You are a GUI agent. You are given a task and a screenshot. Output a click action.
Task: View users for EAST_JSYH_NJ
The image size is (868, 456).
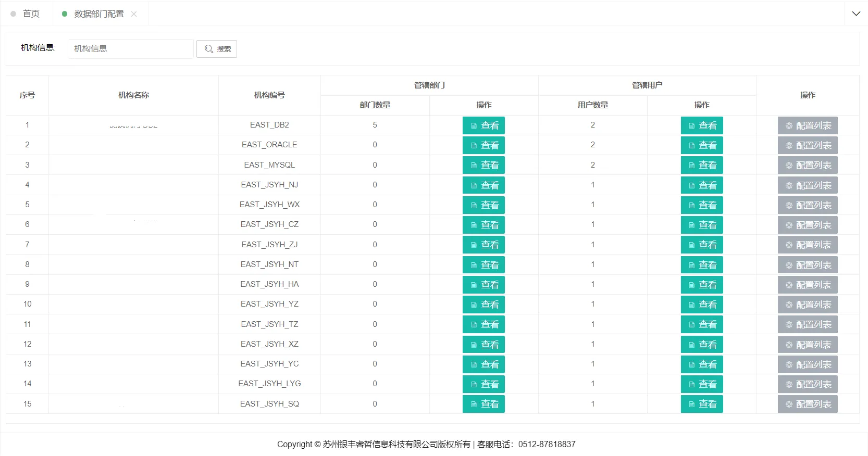pyautogui.click(x=701, y=185)
